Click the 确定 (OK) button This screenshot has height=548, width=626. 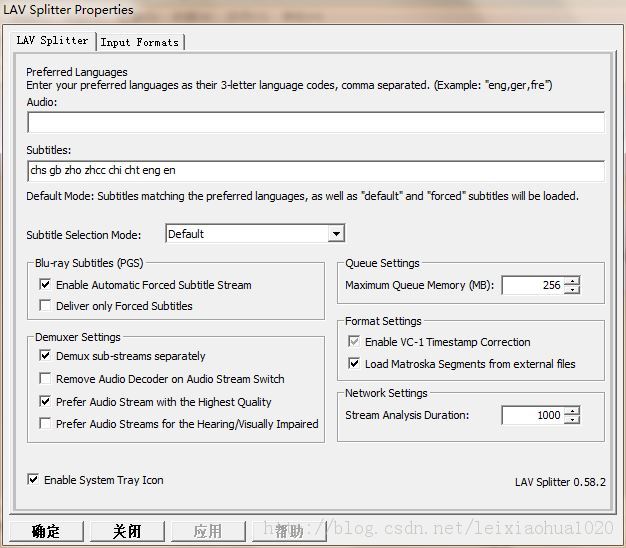(46, 531)
